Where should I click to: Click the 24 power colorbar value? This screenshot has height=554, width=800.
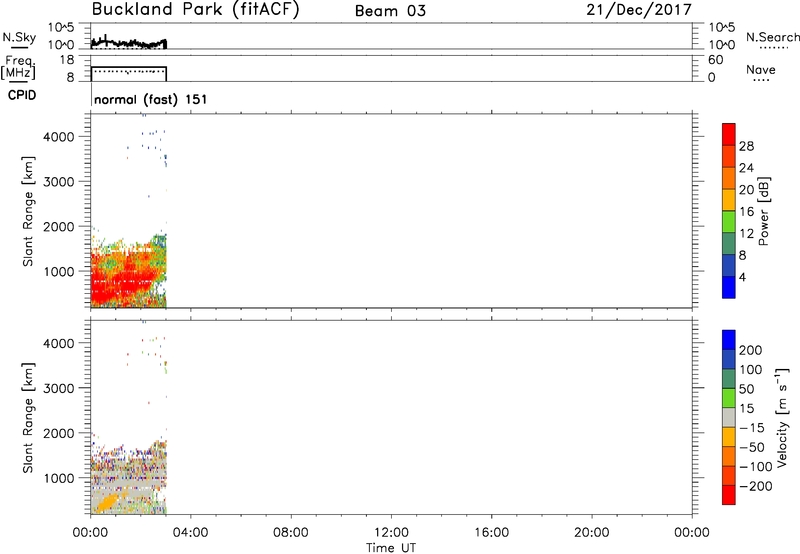click(x=746, y=168)
